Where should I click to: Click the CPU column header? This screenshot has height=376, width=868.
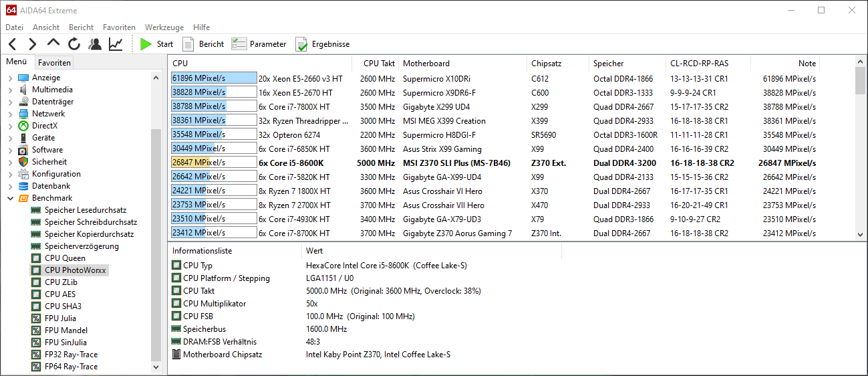260,64
